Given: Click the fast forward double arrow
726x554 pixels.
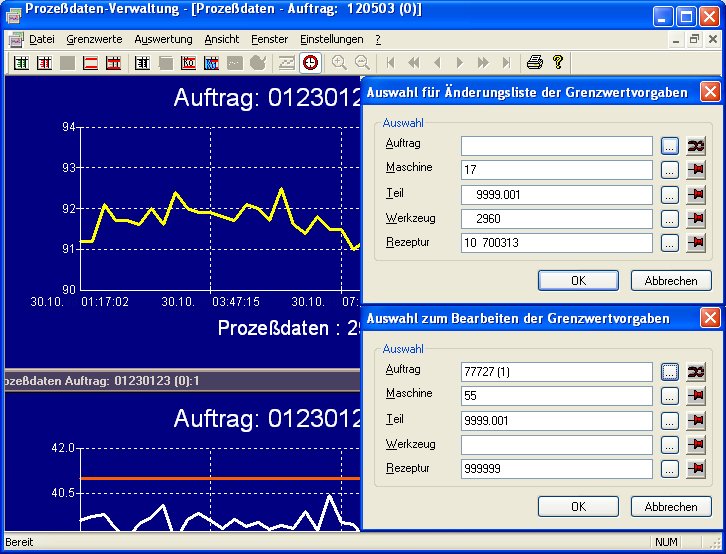Looking at the screenshot, I should [483, 62].
